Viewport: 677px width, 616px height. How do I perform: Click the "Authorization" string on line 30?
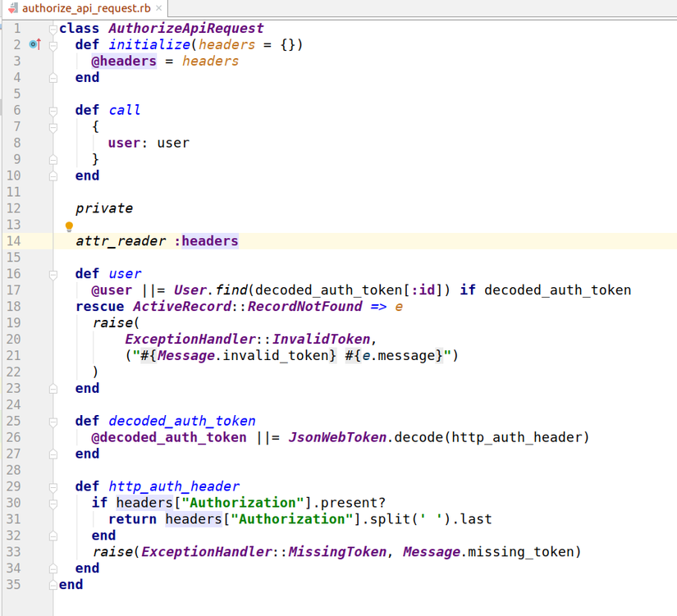click(x=243, y=503)
